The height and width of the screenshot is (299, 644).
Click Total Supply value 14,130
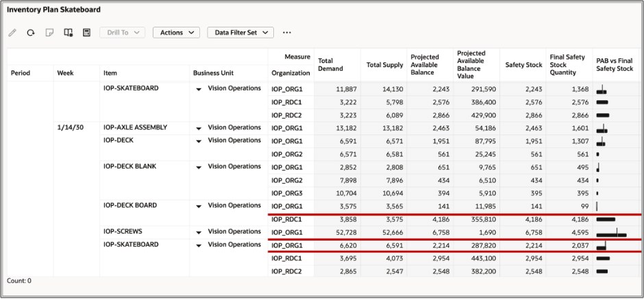(393, 89)
